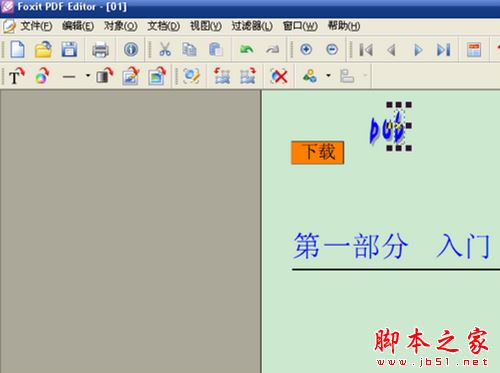
Task: Click the rotate object left icon
Action: (222, 76)
